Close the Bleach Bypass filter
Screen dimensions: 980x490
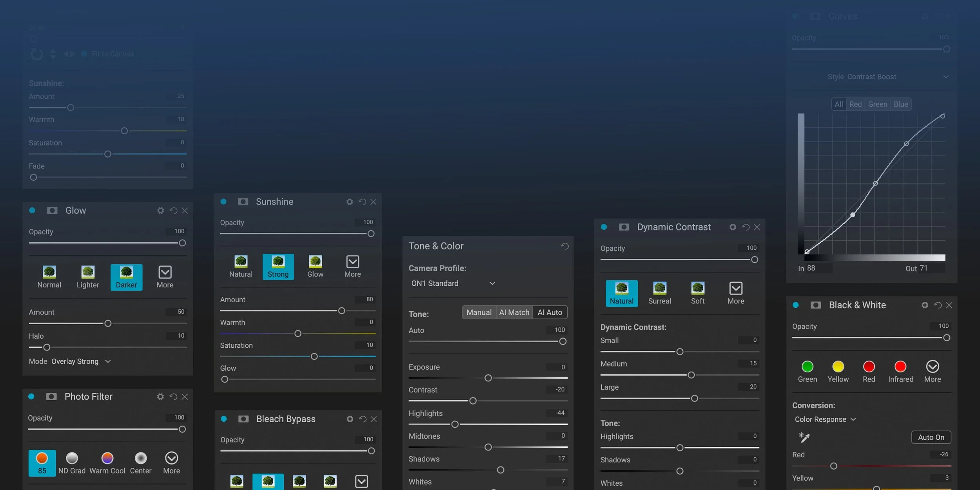tap(374, 419)
